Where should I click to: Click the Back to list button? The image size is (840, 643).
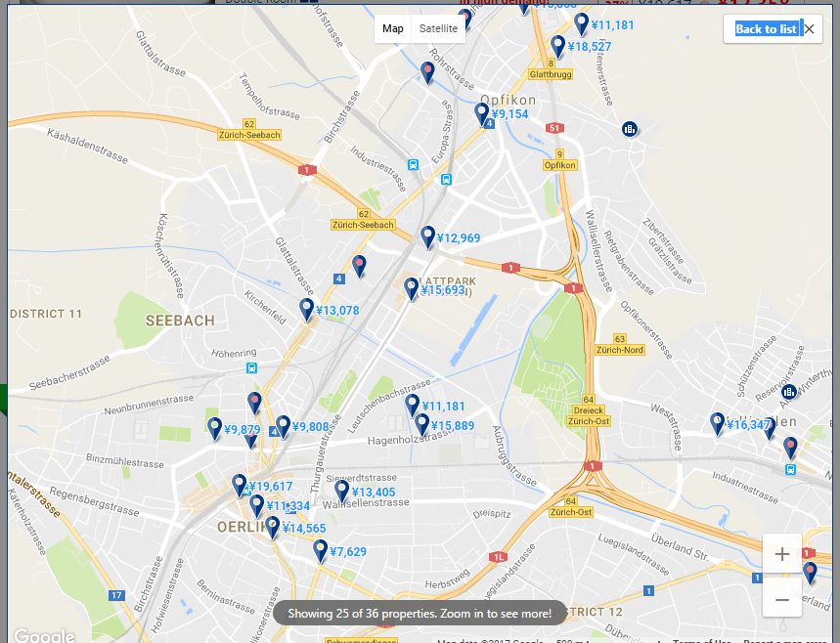766,29
